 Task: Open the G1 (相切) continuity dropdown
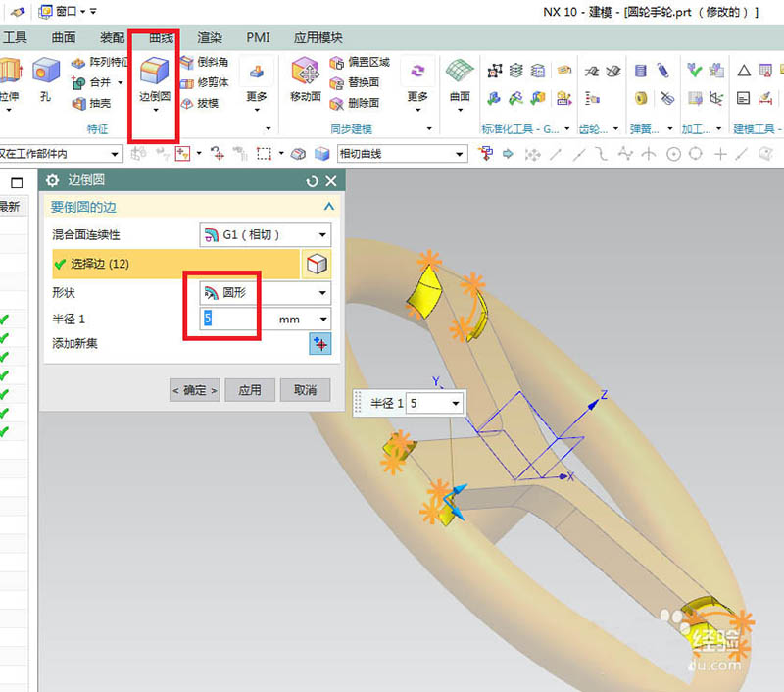tap(322, 235)
